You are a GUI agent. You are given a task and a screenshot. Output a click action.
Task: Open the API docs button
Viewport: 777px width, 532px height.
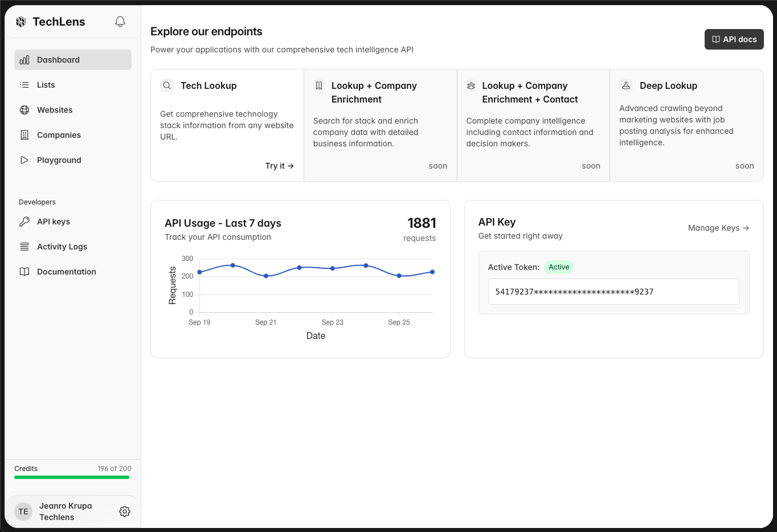734,39
